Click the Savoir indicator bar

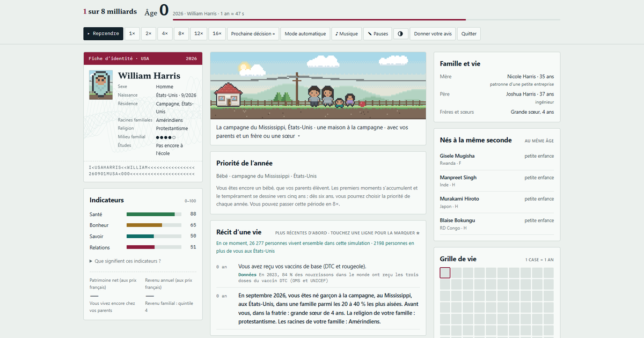click(154, 237)
